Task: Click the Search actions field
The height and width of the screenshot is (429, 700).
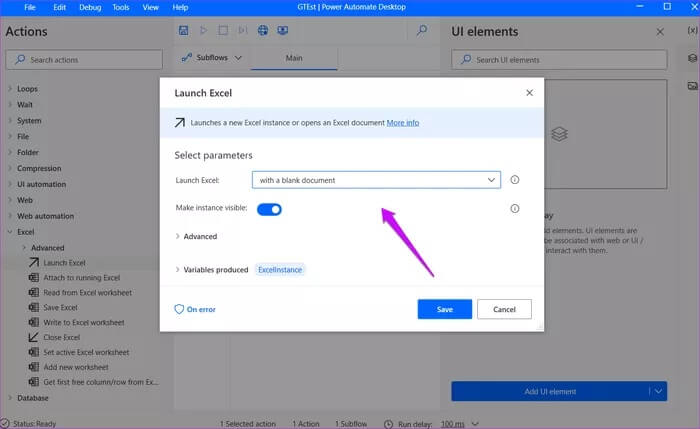Action: pos(84,59)
